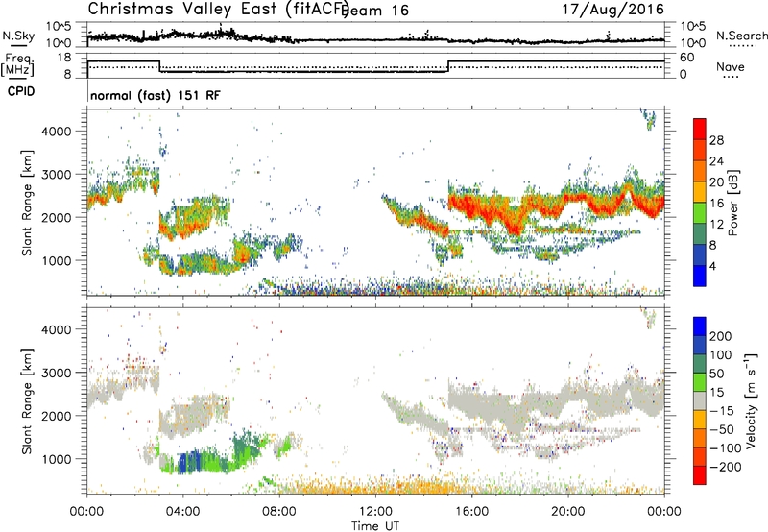Screen dimensions: 768x532
Task: Click the '28' tick on the power scale
Action: (x=716, y=140)
